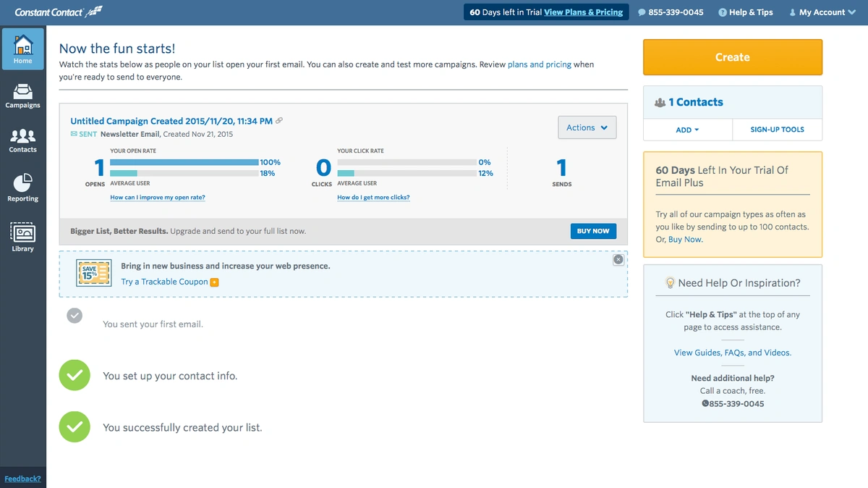This screenshot has width=868, height=488.
Task: Click the link icon beside campaign title
Action: (279, 121)
